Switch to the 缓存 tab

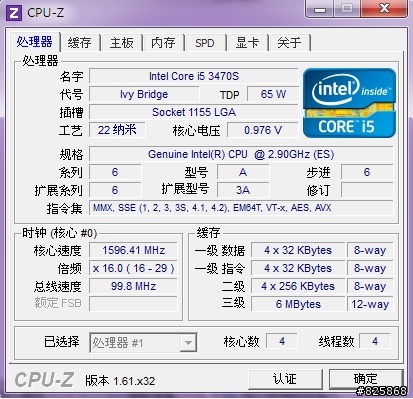(x=80, y=43)
